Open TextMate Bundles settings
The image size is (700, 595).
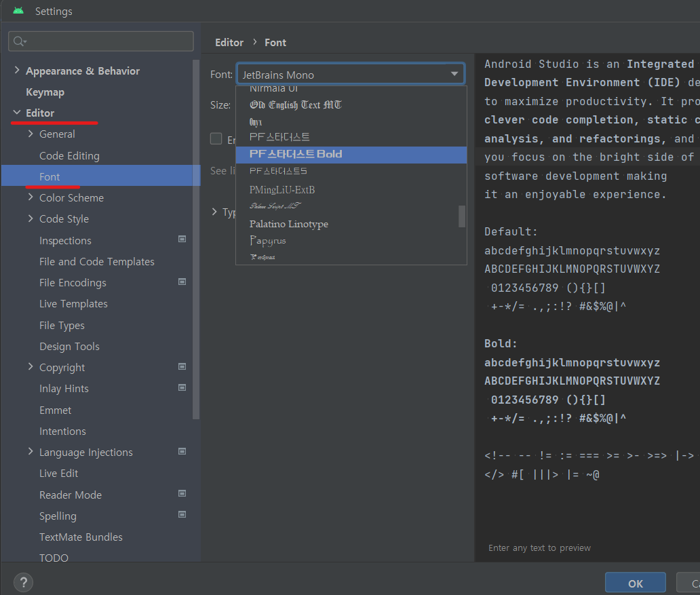[x=81, y=537]
